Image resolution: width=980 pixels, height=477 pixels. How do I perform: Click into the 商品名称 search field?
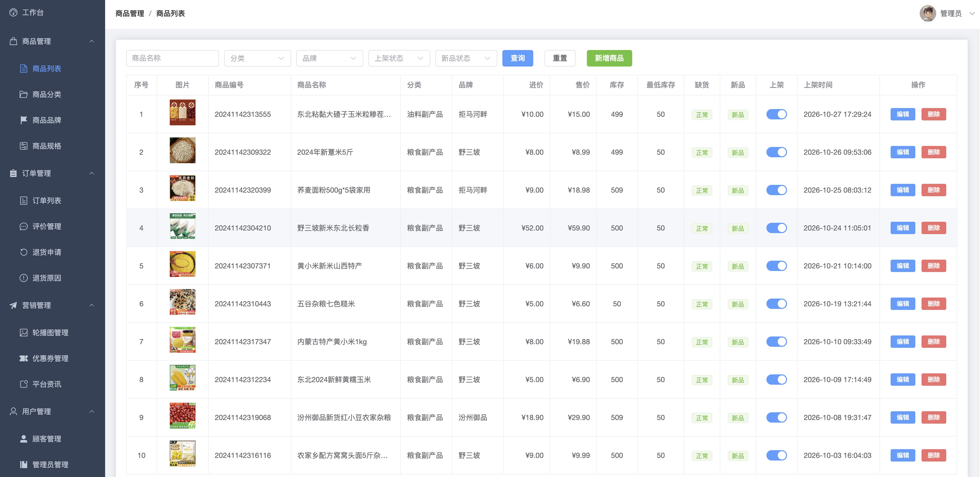click(x=172, y=58)
